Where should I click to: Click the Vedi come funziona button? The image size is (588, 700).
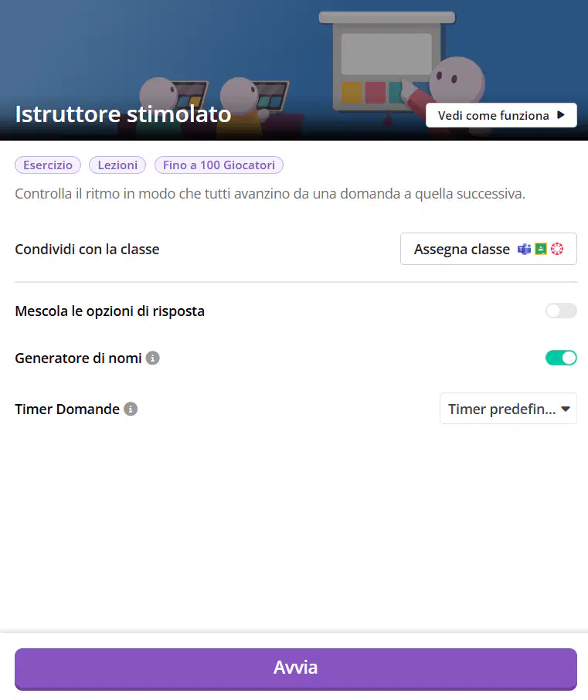pos(501,115)
